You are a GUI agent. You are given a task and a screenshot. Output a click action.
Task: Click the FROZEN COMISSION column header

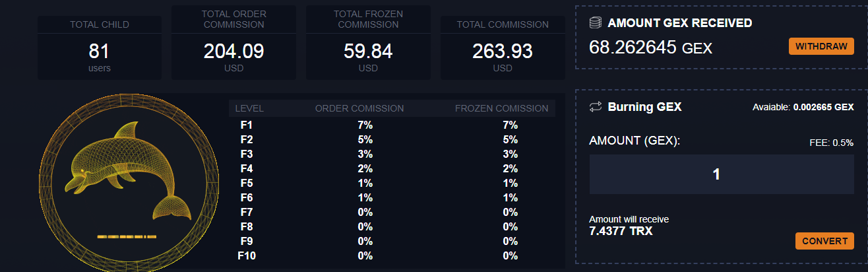tap(501, 108)
